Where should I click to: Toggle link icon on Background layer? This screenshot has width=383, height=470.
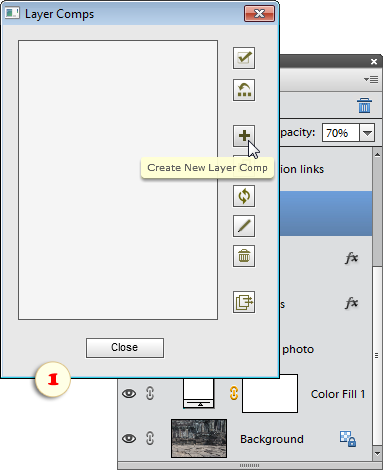(150, 438)
